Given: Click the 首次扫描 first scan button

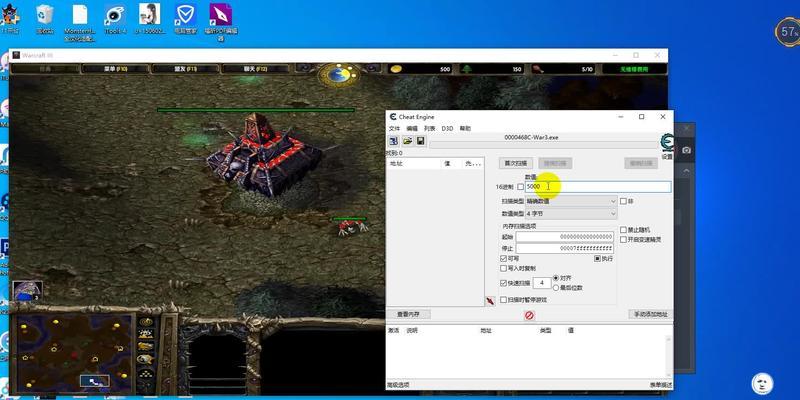Looking at the screenshot, I should tap(516, 163).
